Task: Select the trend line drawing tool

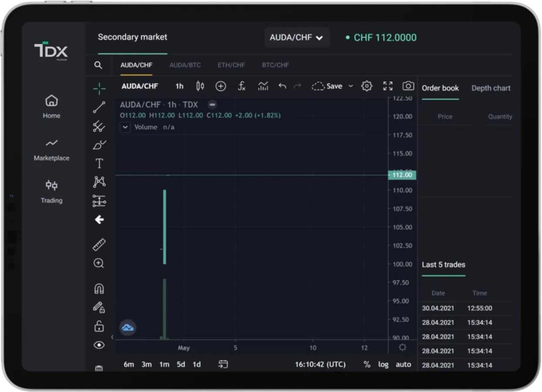Action: [99, 107]
